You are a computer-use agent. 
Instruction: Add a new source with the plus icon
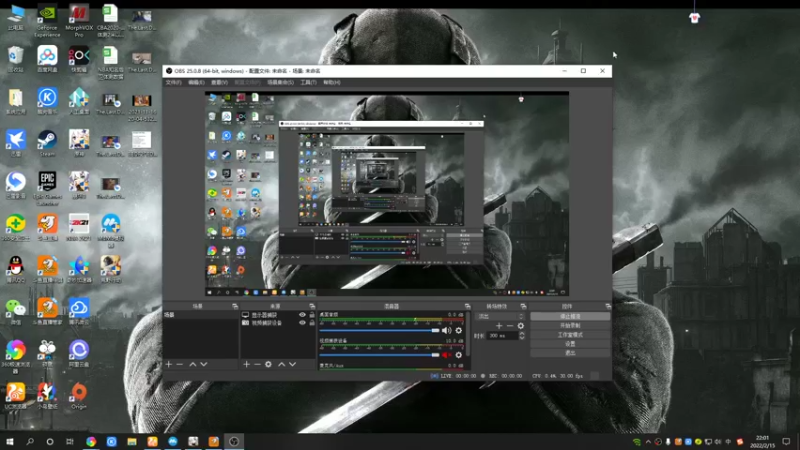point(246,364)
